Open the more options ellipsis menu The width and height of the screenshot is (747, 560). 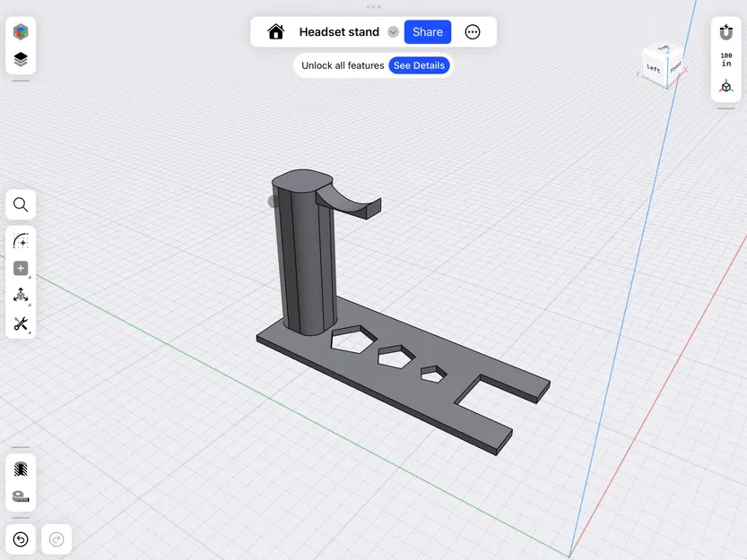point(473,32)
